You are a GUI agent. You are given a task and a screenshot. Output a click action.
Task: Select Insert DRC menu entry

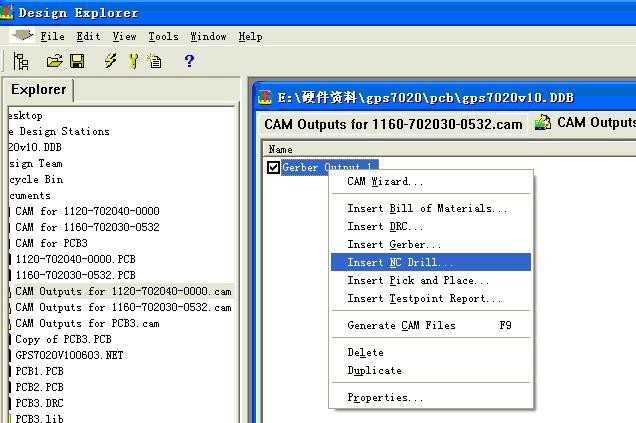(431, 226)
